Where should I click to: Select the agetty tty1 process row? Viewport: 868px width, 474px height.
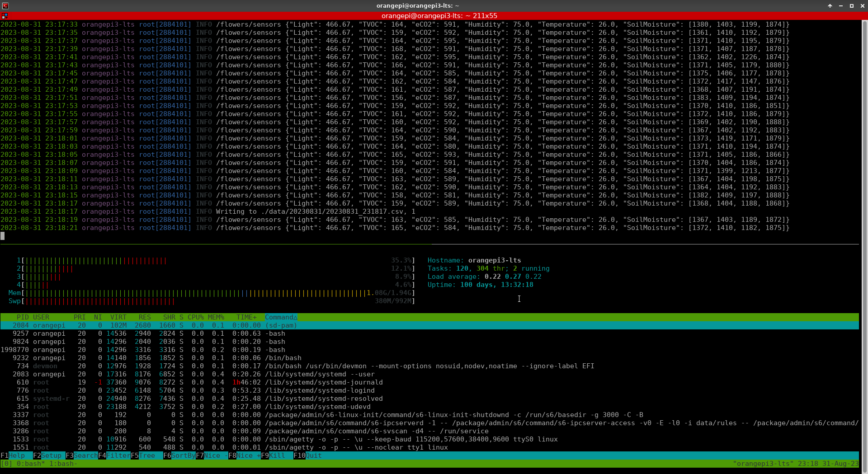[429, 447]
